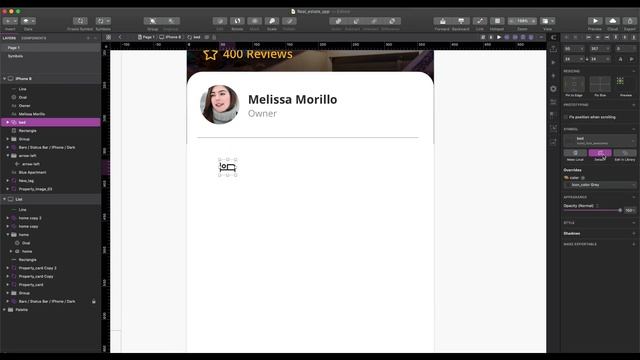Select the Rotate tool
Screen dimensions: 640x360
point(237,21)
